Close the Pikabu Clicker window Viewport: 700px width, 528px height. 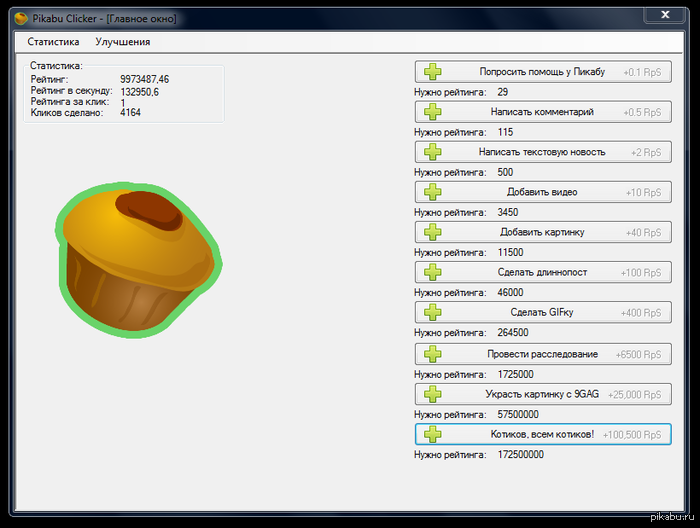662,14
